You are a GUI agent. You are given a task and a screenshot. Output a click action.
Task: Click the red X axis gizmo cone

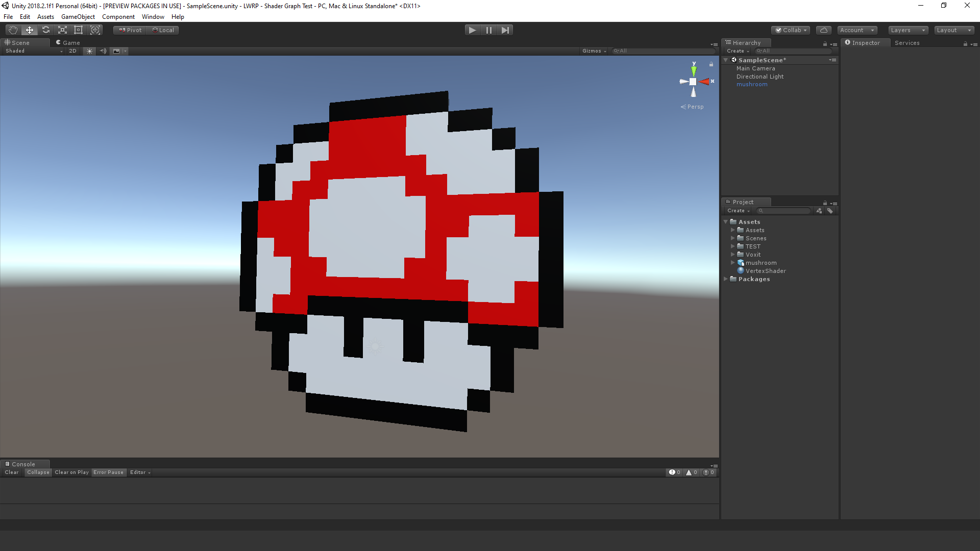click(704, 82)
